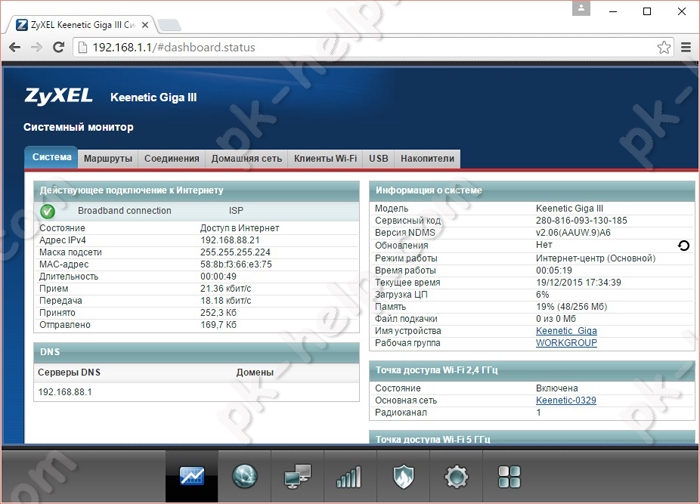
Task: Close the ZyXEL Keenetic browser tab
Action: 145,25
